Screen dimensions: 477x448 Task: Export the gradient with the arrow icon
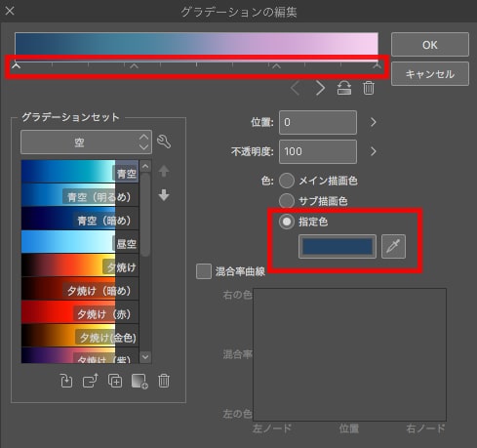point(91,381)
